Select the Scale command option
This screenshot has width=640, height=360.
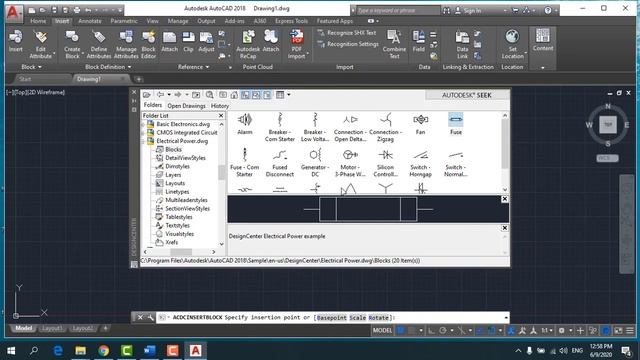[x=358, y=317]
